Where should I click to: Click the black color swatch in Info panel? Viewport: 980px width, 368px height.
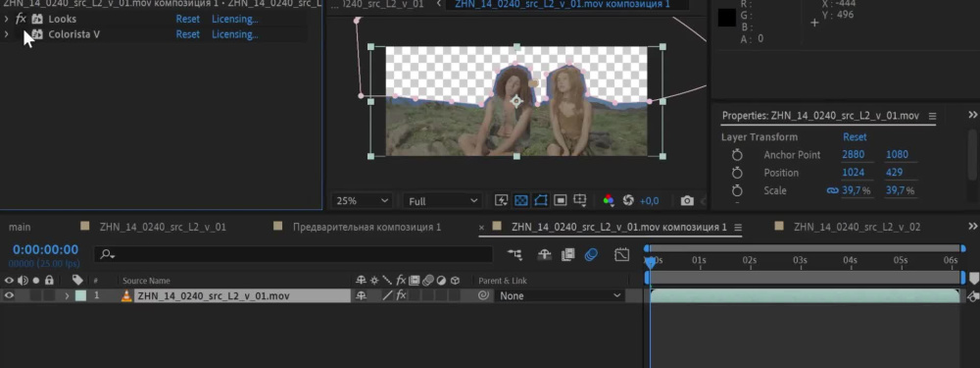tap(726, 18)
